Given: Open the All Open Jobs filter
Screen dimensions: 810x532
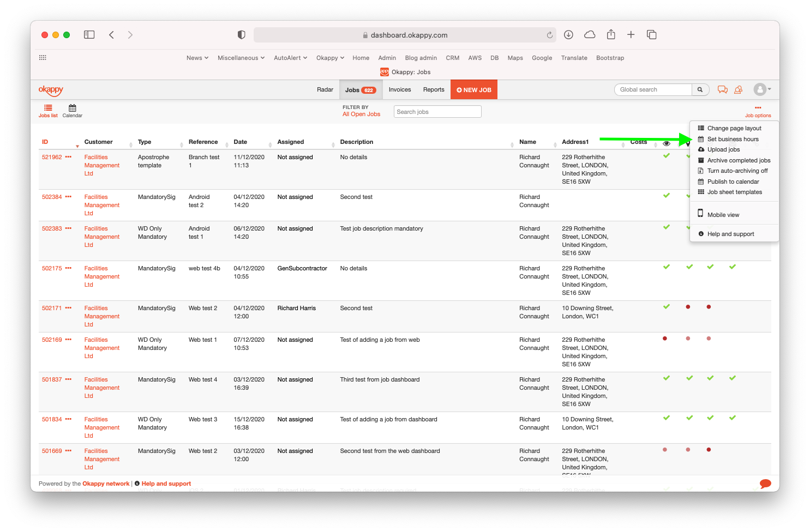Looking at the screenshot, I should tap(361, 114).
